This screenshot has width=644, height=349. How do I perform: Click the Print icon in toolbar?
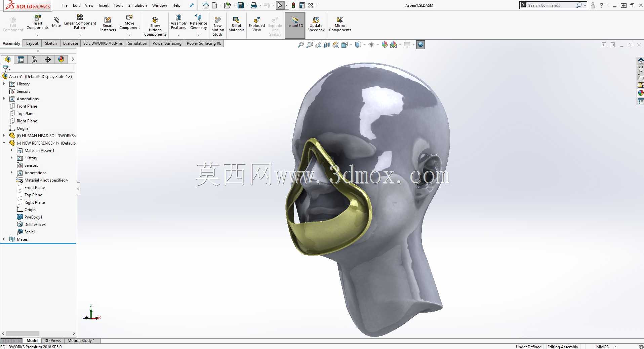click(254, 5)
